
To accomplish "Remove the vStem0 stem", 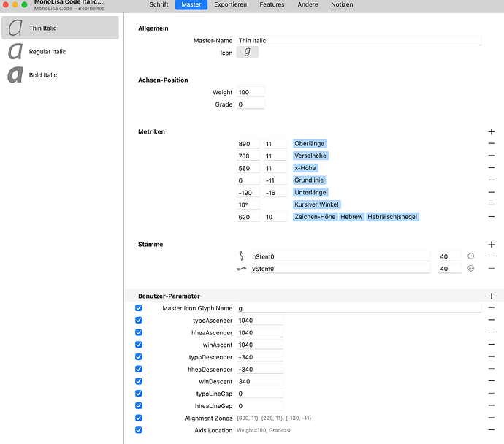I will point(491,268).
